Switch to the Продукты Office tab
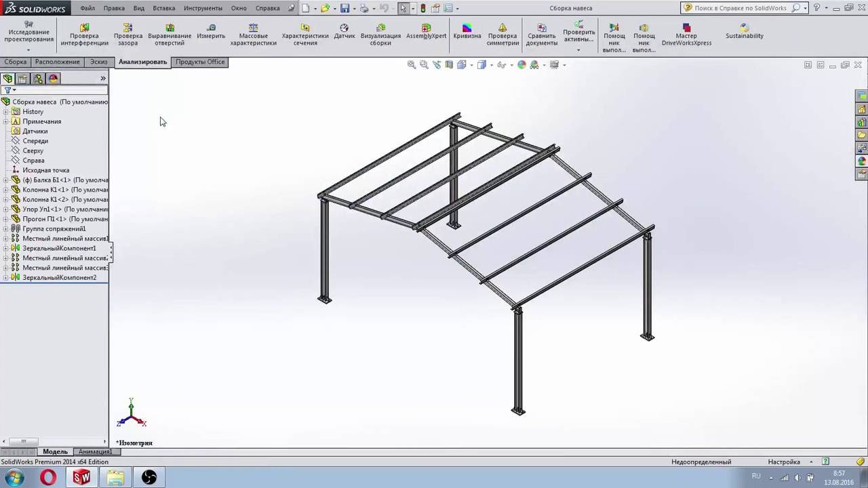Image resolution: width=868 pixels, height=488 pixels. (x=200, y=62)
